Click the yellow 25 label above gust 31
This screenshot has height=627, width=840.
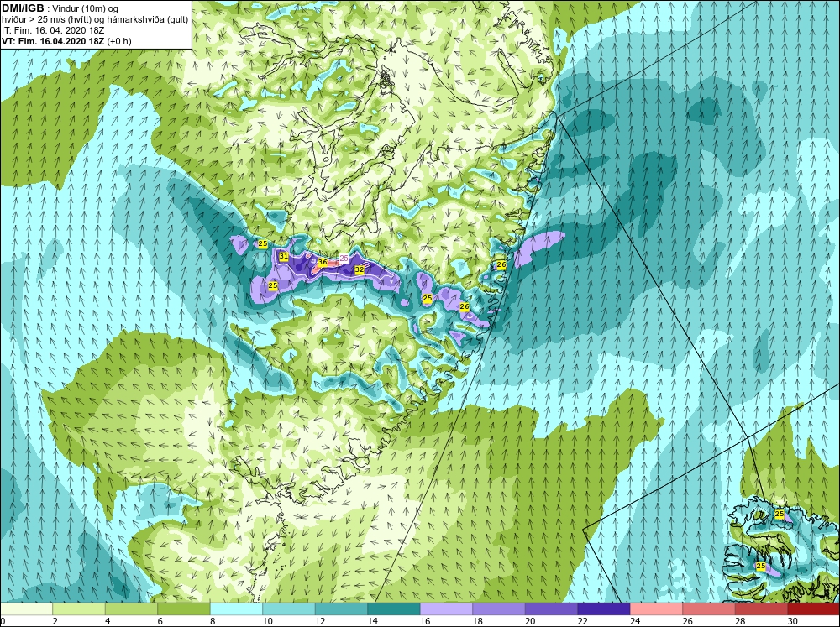[262, 243]
